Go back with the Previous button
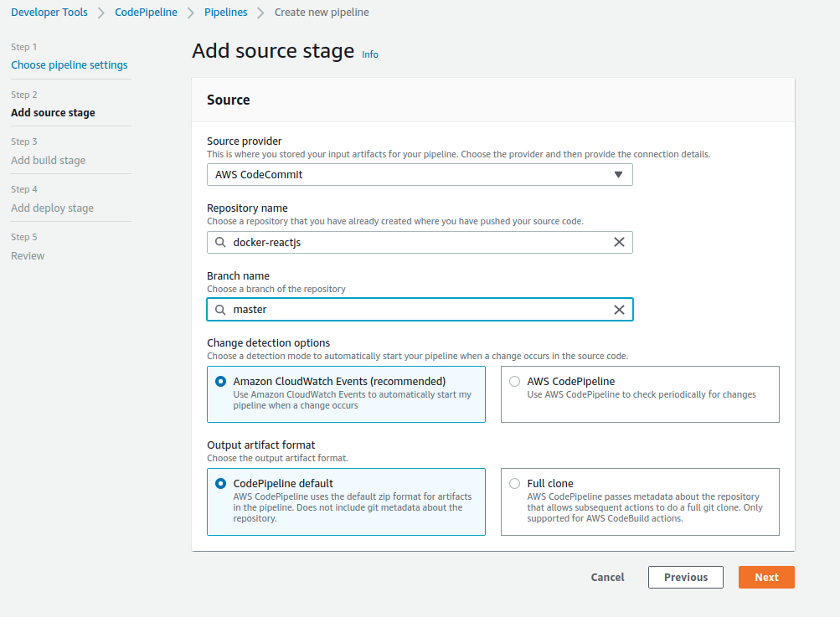The width and height of the screenshot is (840, 617). pos(686,577)
